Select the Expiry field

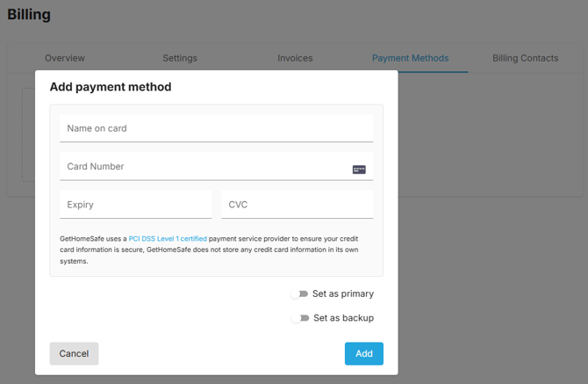tap(136, 205)
